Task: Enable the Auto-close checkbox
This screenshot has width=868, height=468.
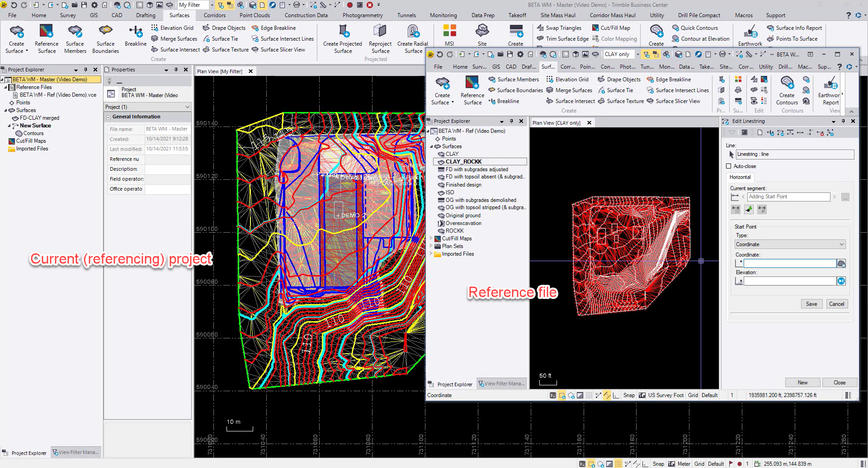Action: point(729,166)
